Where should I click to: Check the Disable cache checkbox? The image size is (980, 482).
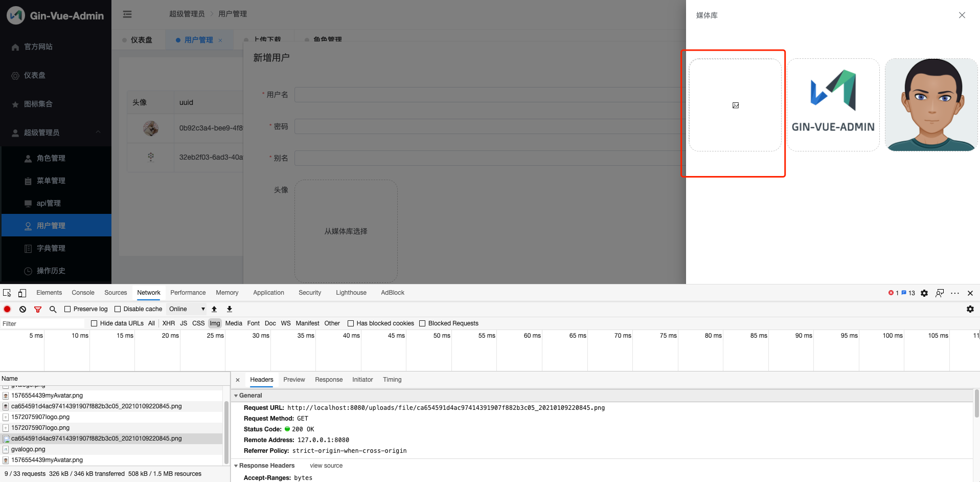click(117, 309)
